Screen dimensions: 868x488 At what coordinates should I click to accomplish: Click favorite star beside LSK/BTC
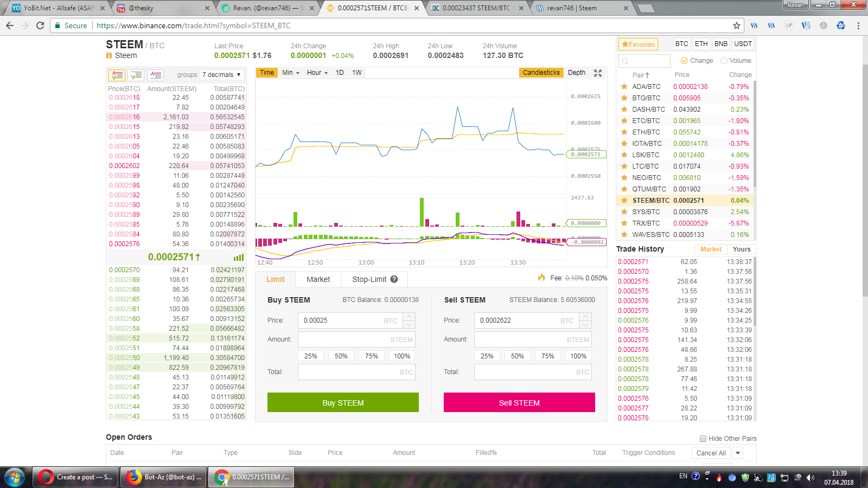[624, 155]
